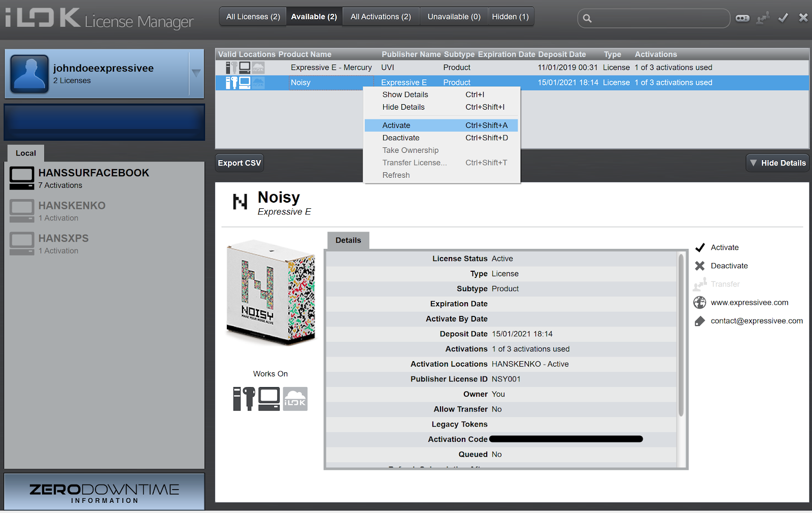
Task: Click the details list vertical scrollbar
Action: click(681, 335)
